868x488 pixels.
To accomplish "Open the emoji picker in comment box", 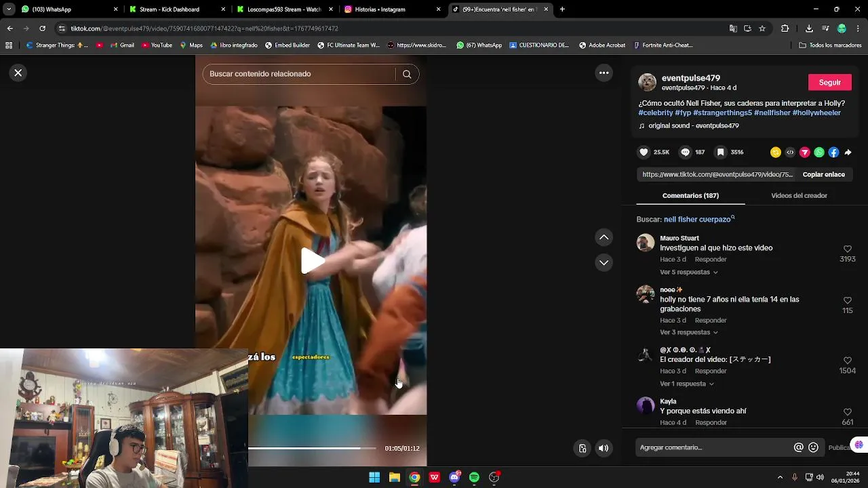I will click(814, 447).
